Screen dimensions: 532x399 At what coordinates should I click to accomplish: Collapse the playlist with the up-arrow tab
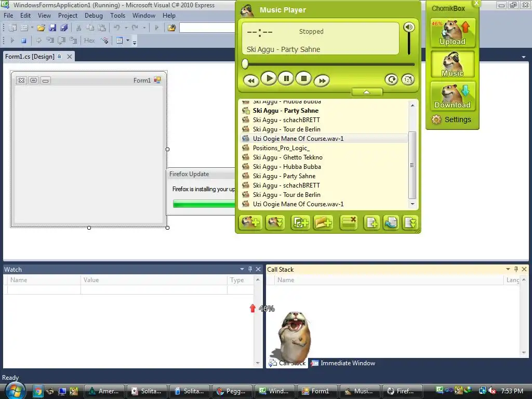coord(367,92)
